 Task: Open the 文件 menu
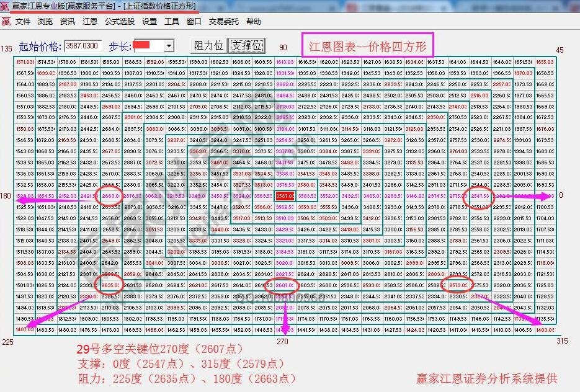click(22, 20)
